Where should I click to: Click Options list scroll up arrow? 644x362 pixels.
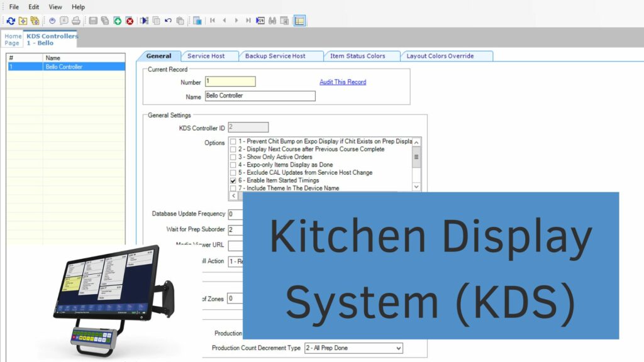(416, 142)
